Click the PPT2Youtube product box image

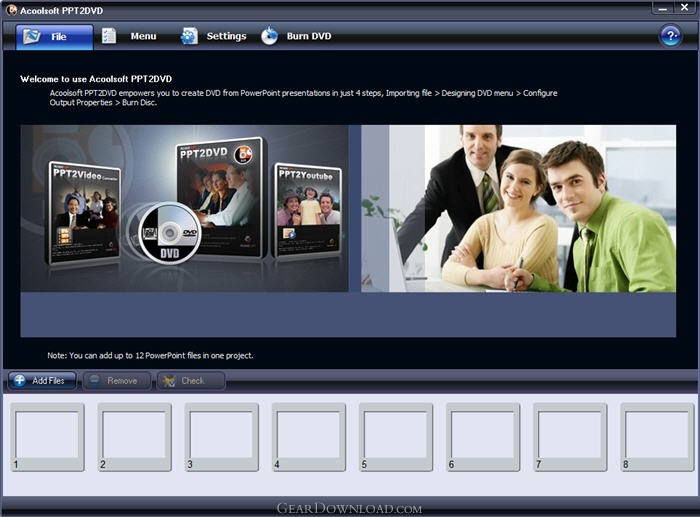click(308, 211)
